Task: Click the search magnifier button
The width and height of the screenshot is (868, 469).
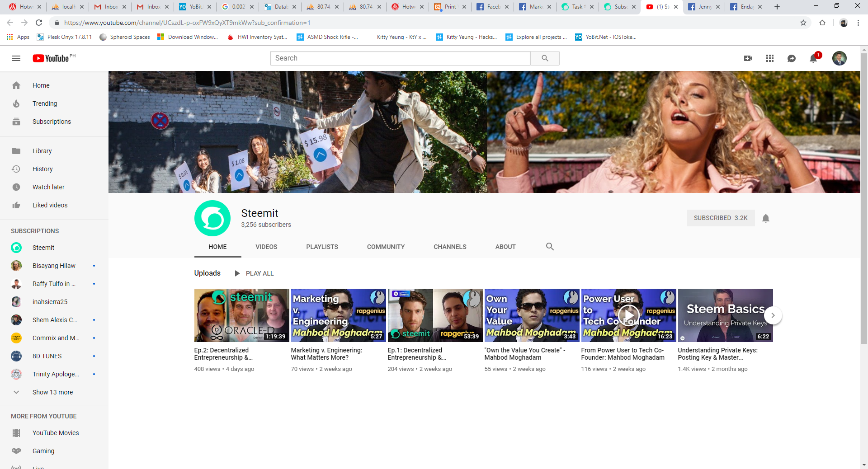Action: tap(545, 58)
